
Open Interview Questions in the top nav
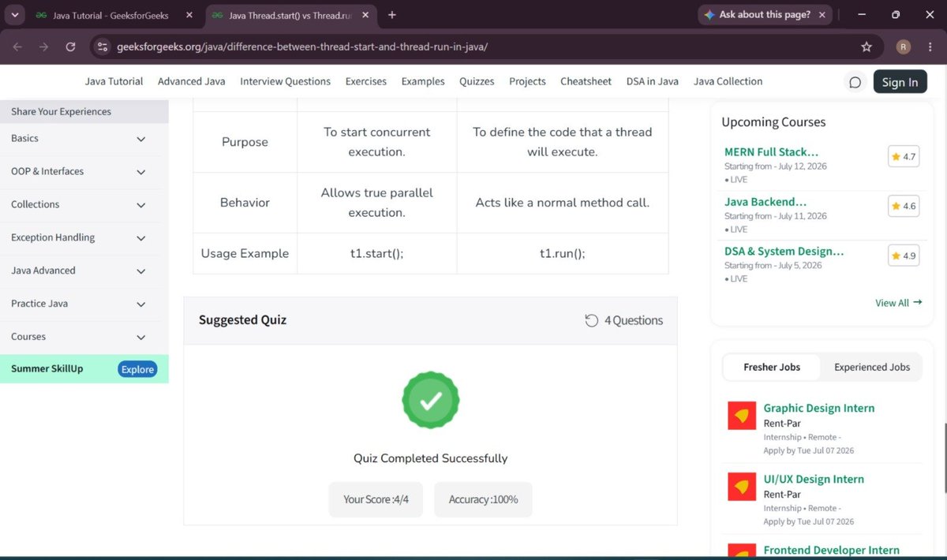286,81
